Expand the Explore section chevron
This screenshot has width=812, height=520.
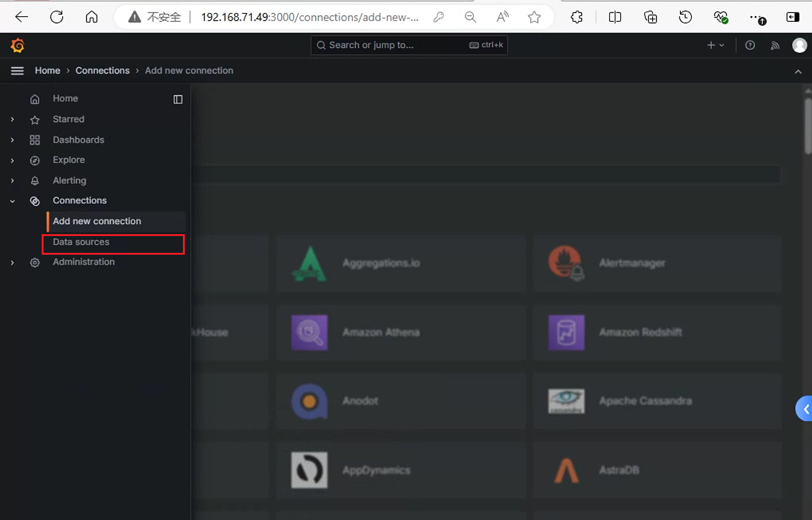(x=12, y=161)
